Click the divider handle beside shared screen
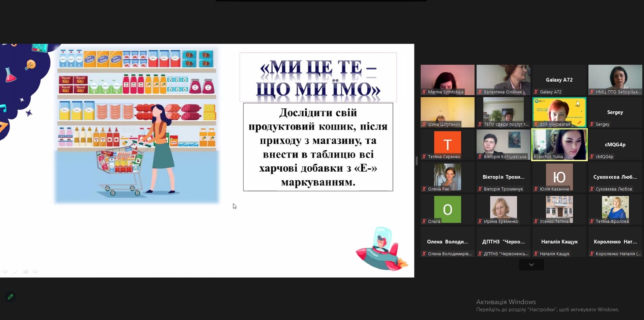 pos(417,161)
